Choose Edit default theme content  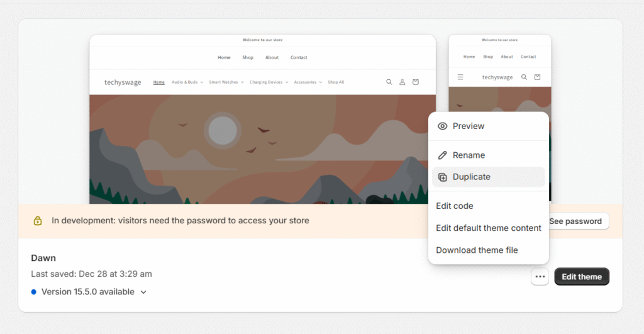[488, 228]
